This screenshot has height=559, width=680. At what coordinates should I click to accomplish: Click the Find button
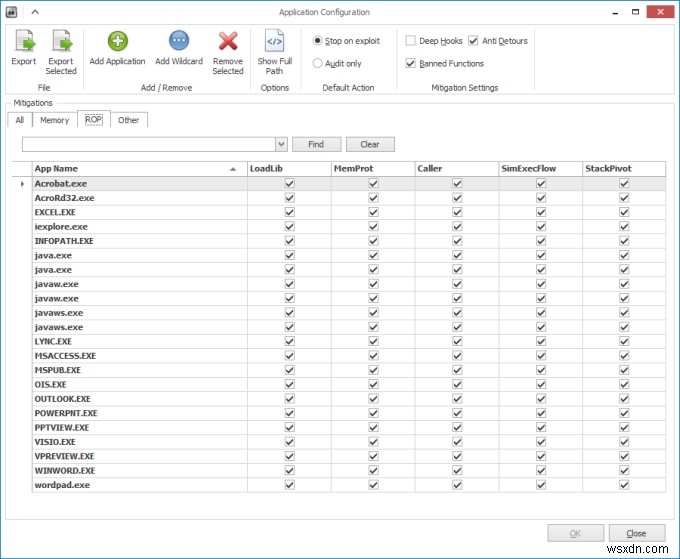[316, 144]
